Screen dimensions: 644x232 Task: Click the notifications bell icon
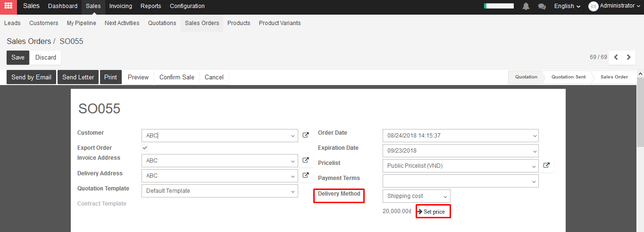(526, 6)
